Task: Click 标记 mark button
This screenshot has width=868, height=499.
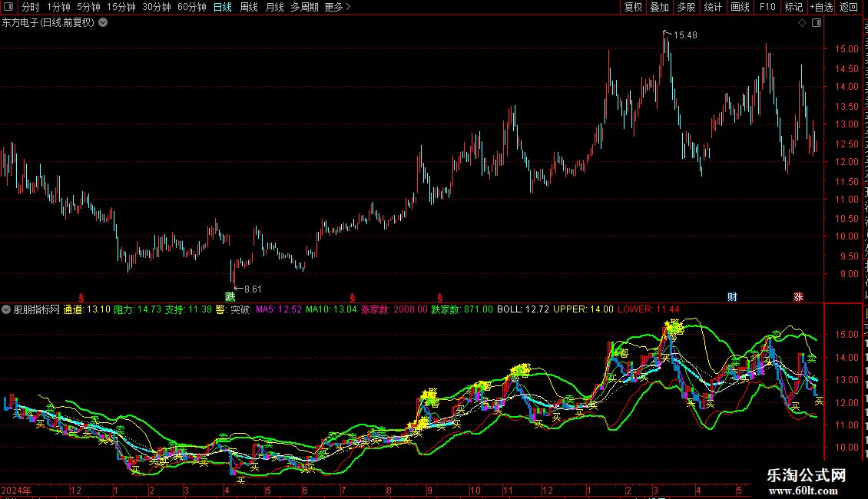Action: (793, 7)
